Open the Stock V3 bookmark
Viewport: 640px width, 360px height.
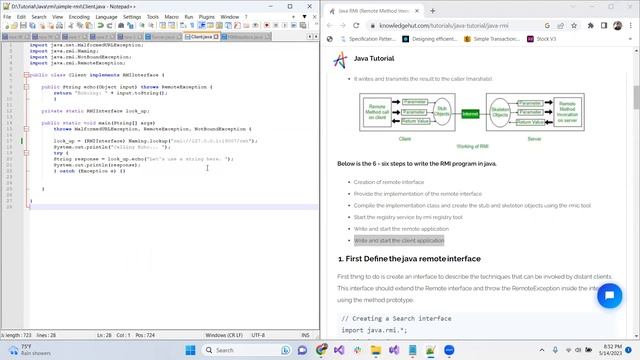coord(542,39)
